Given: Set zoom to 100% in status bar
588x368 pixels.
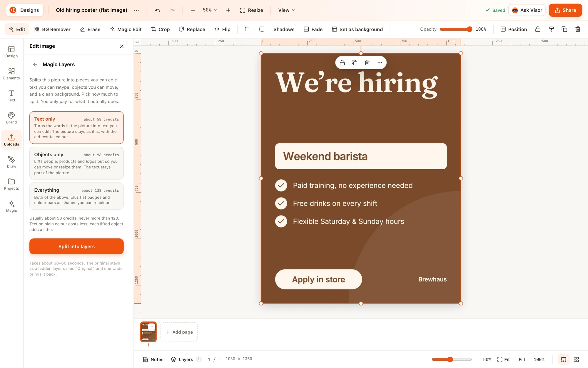Looking at the screenshot, I should pos(539,359).
